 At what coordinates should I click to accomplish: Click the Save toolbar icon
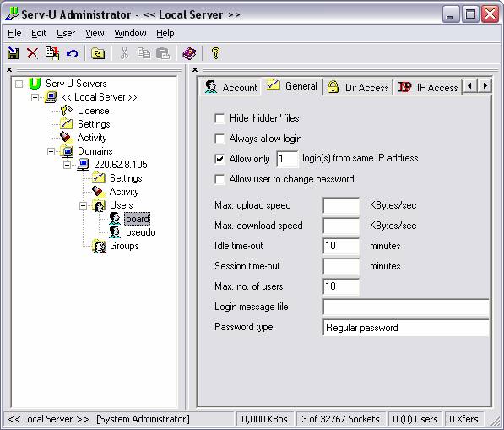point(13,53)
